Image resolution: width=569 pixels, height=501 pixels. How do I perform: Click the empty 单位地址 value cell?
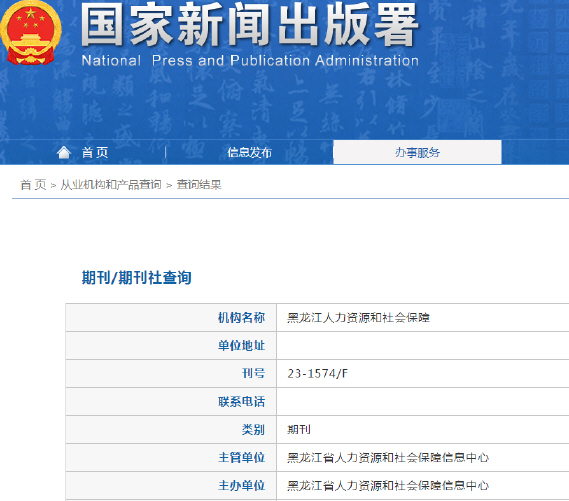pos(423,345)
